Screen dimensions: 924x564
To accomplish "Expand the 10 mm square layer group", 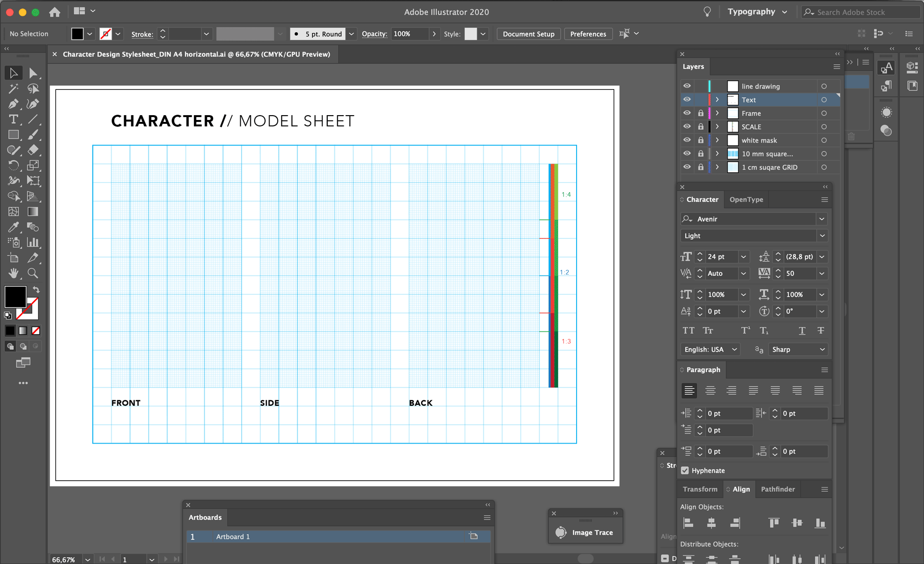I will tap(718, 153).
